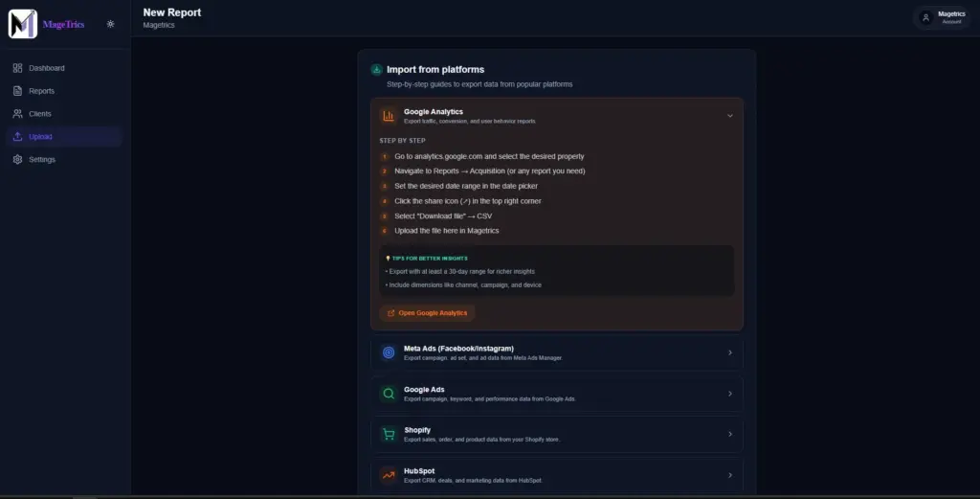
Task: Select Upload in the sidebar
Action: click(x=40, y=137)
